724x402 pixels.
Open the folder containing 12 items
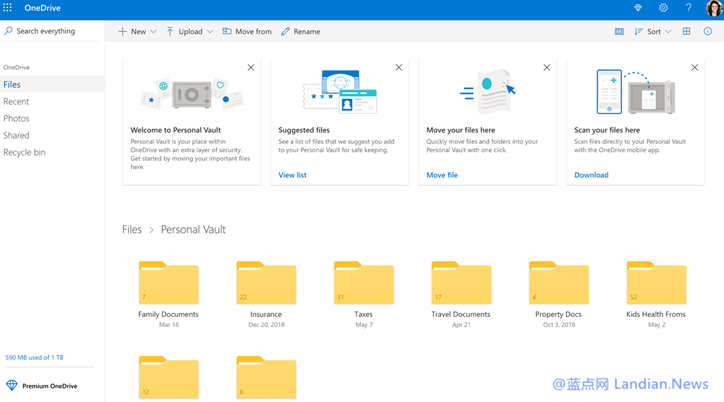point(169,378)
